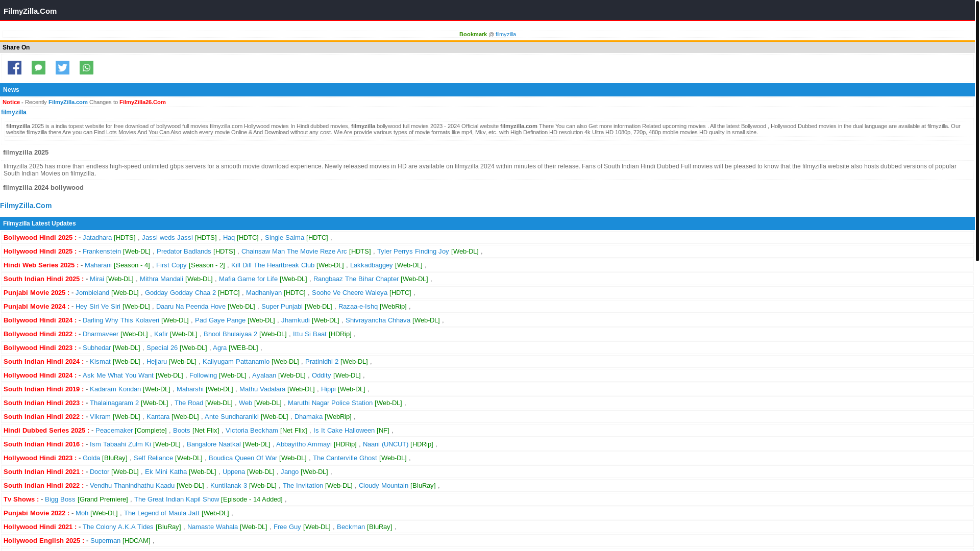The image size is (980, 551).
Task: Open Naani (UNCUT) movie link
Action: pyautogui.click(x=385, y=444)
